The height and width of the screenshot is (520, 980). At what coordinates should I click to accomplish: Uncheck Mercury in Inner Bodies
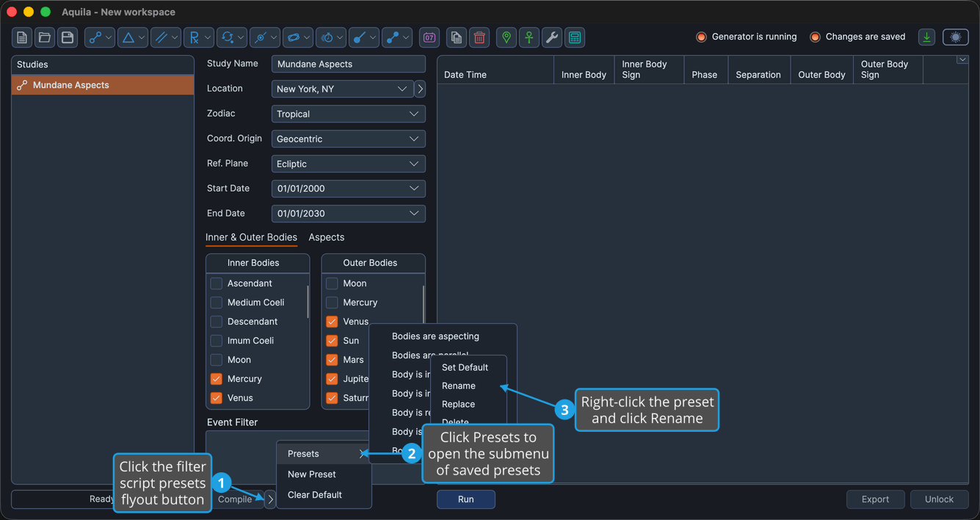click(216, 379)
